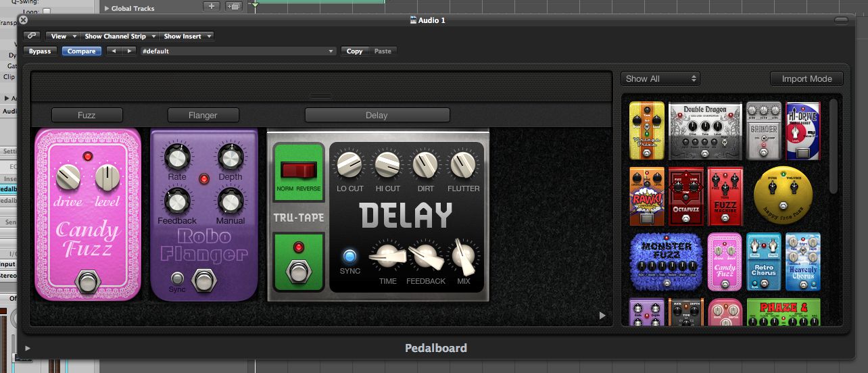This screenshot has height=373, width=868.
Task: Choose the Grinder distortion pedal
Action: coord(764,131)
